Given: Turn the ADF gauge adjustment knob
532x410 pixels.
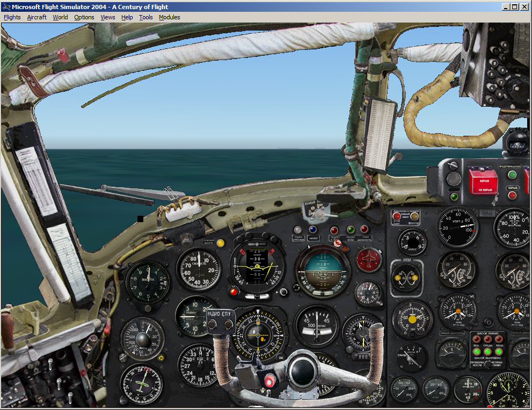Looking at the screenshot, I should pos(124,401).
